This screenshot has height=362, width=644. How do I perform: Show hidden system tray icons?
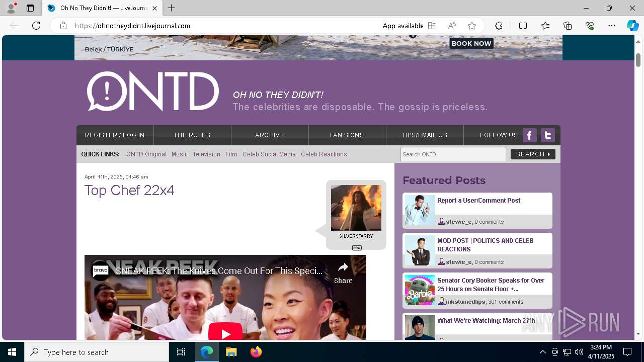(x=542, y=352)
